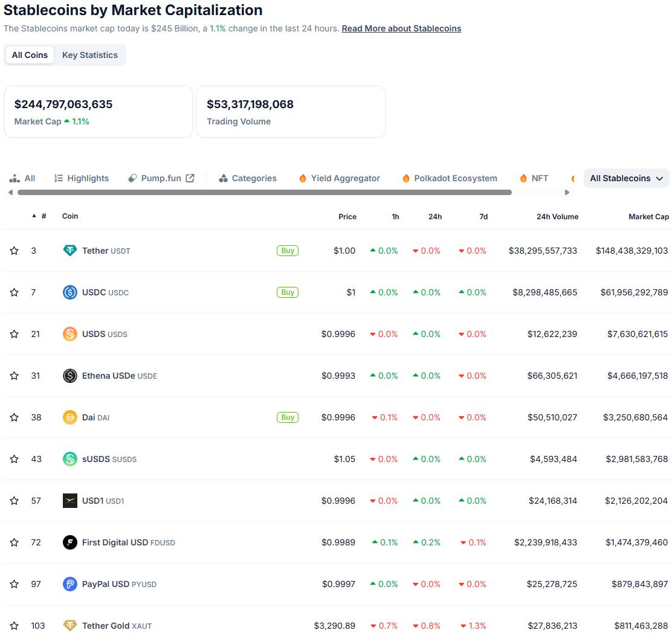Select the Yield Aggregator category
Screen dimensions: 672x639
339,178
